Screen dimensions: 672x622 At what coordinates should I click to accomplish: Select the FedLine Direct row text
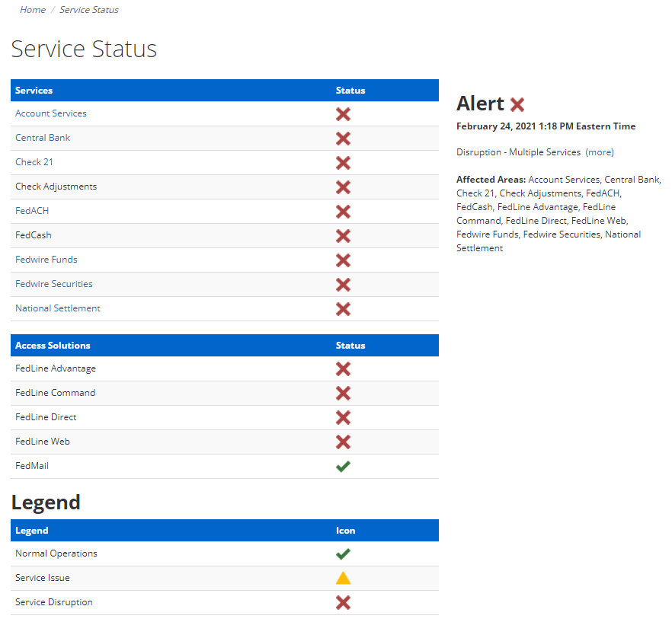(46, 417)
